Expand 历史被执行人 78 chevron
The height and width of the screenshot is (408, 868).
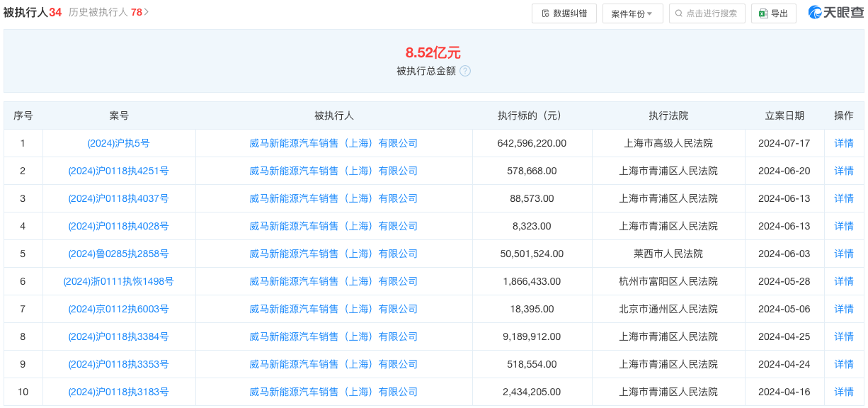click(x=147, y=12)
